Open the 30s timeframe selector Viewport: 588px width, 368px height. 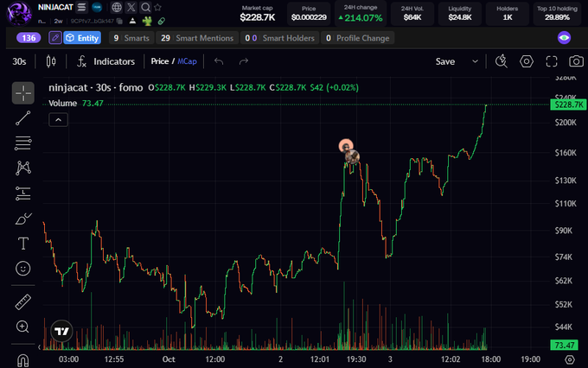coord(19,61)
